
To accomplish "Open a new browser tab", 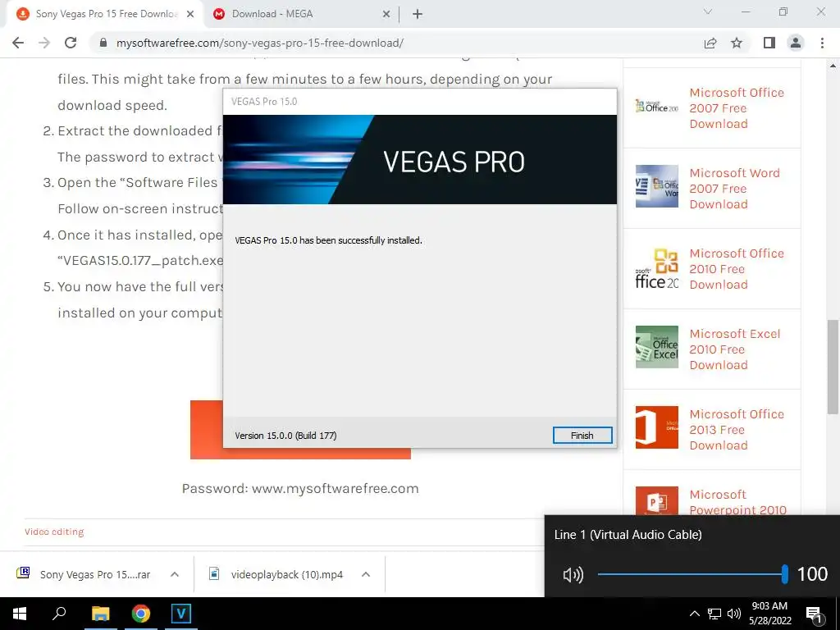I will click(x=418, y=15).
